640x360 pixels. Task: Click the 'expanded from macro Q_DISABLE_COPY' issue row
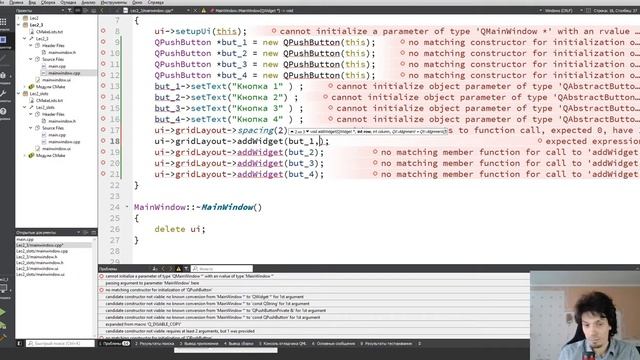click(313, 324)
